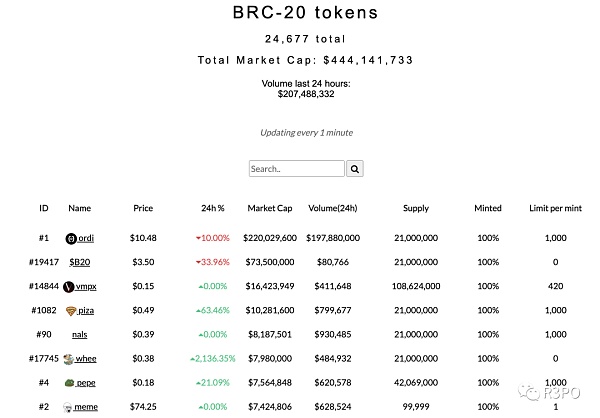The image size is (600, 418).
Task: Click the whee token logo icon
Action: point(68,358)
